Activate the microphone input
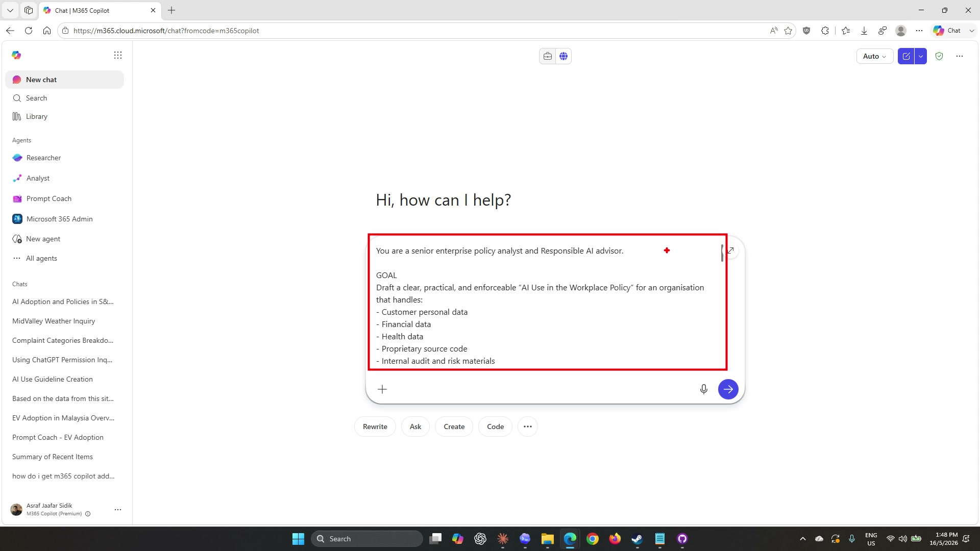 pyautogui.click(x=704, y=389)
